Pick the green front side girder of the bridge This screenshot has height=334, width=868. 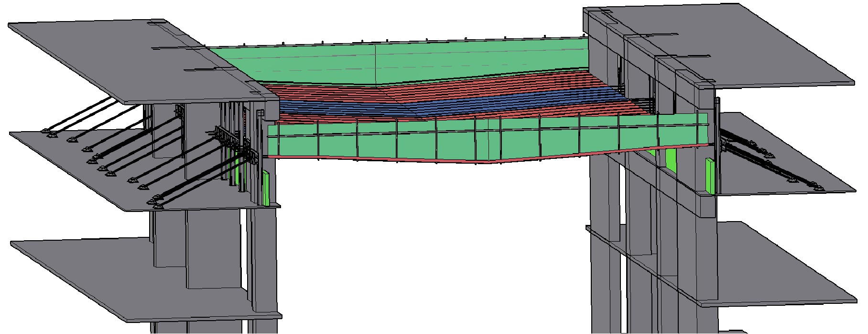click(x=488, y=139)
